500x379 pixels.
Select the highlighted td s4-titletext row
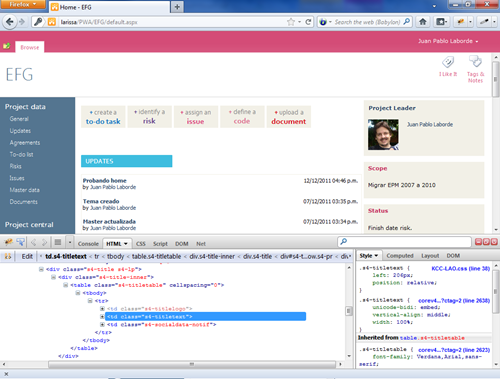(x=206, y=317)
